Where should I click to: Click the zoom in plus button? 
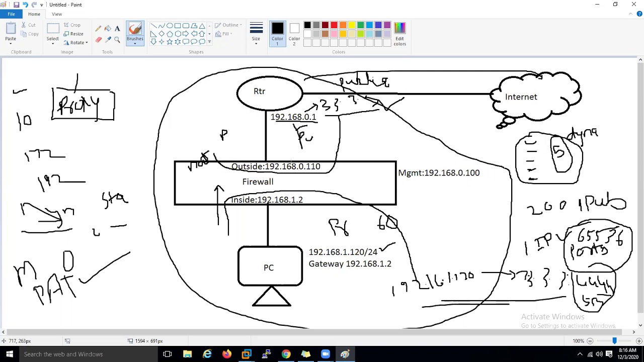point(638,341)
